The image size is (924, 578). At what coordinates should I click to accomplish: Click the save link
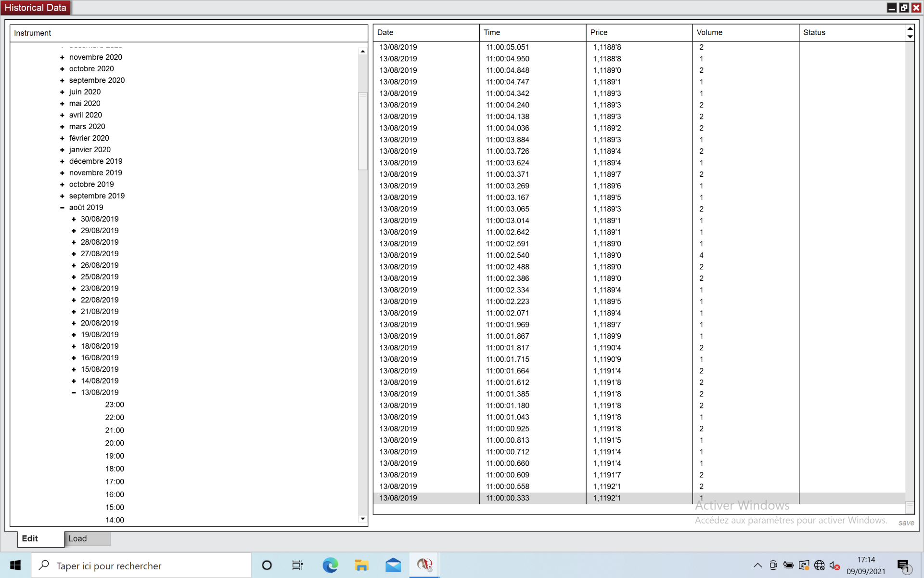coord(906,523)
